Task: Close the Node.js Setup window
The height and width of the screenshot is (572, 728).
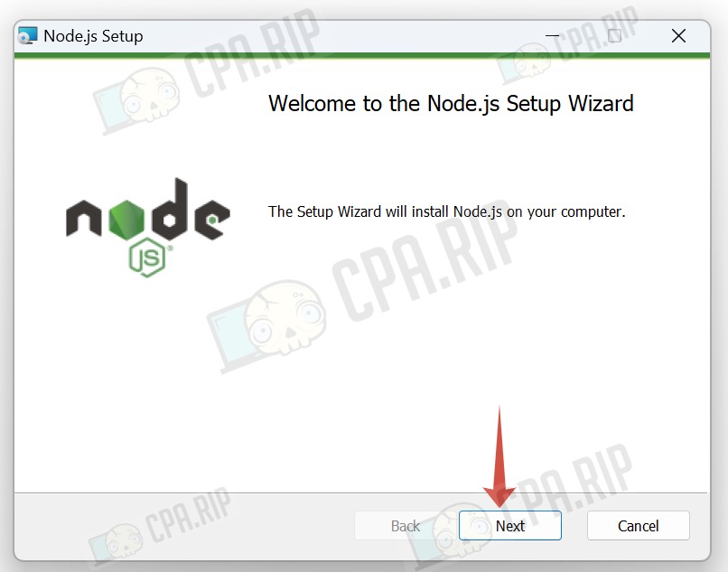Action: click(678, 36)
